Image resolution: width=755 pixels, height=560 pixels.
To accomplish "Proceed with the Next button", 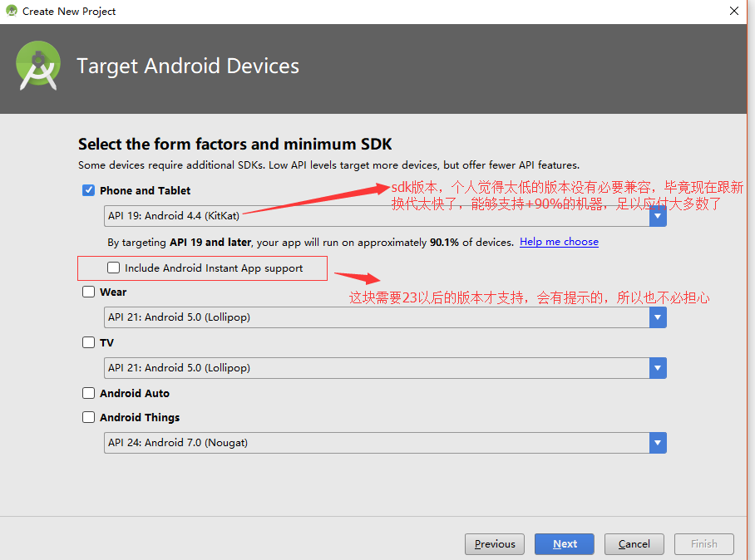I will (565, 544).
